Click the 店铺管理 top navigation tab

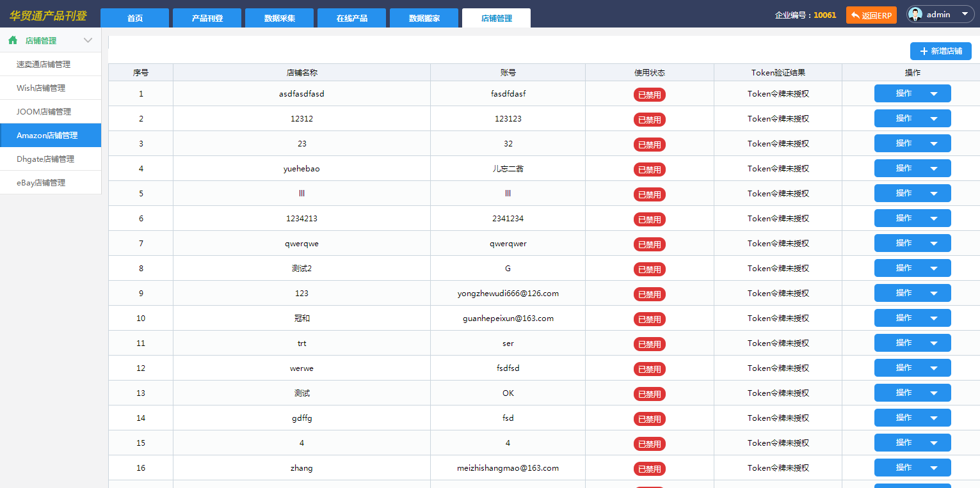point(497,18)
